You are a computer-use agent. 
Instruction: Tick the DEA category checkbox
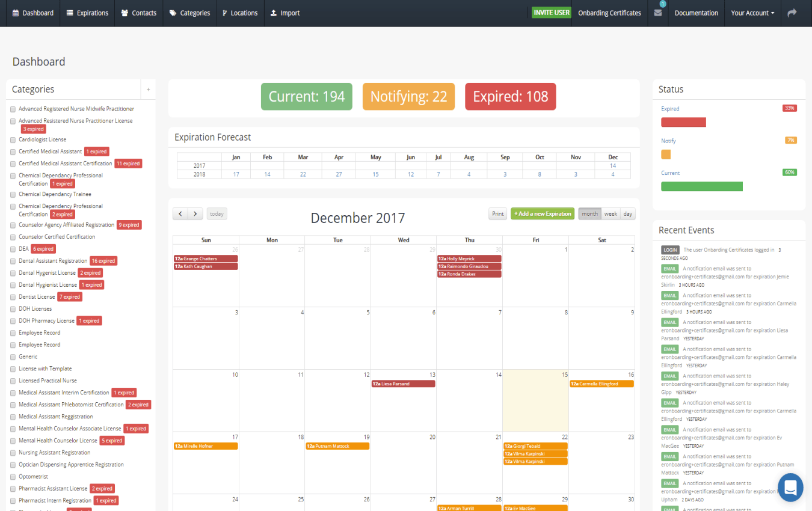(x=13, y=249)
